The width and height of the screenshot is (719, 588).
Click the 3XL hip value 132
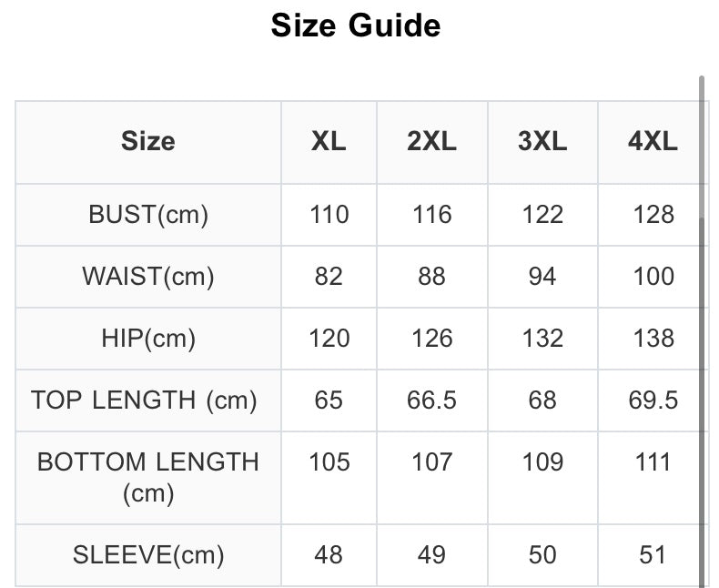pyautogui.click(x=542, y=339)
